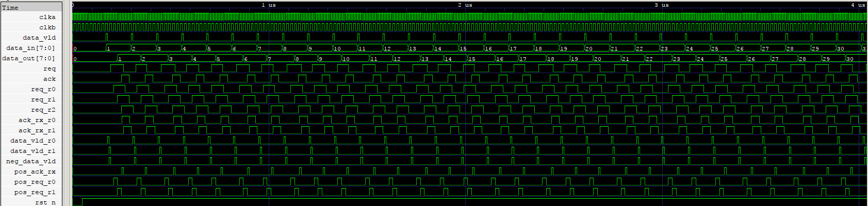Image resolution: width=868 pixels, height=206 pixels.
Task: Click data_in segment showing value 30
Action: point(849,48)
